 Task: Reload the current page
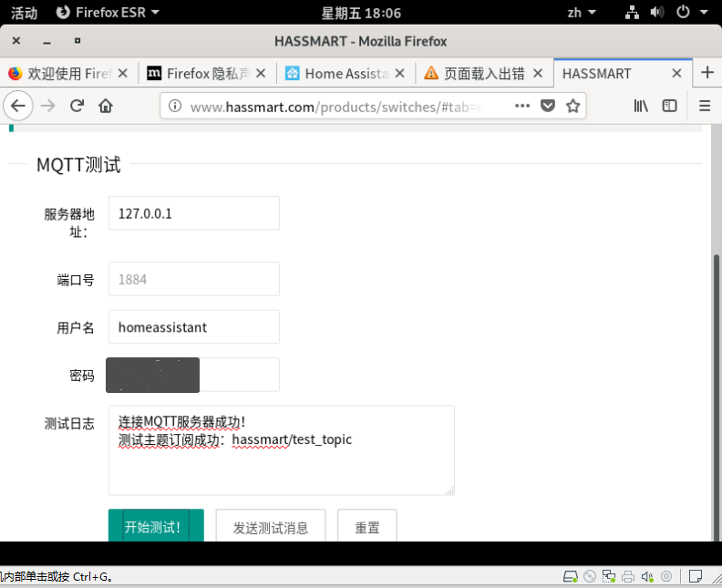77,106
